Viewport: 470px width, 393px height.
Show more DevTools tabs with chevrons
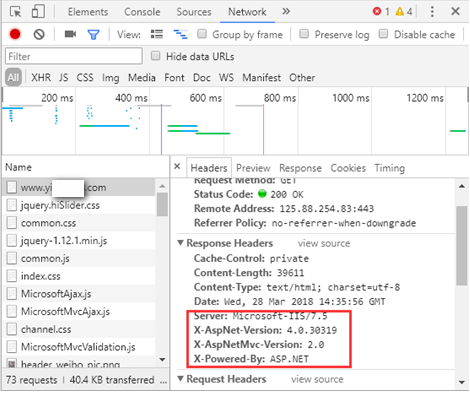286,12
